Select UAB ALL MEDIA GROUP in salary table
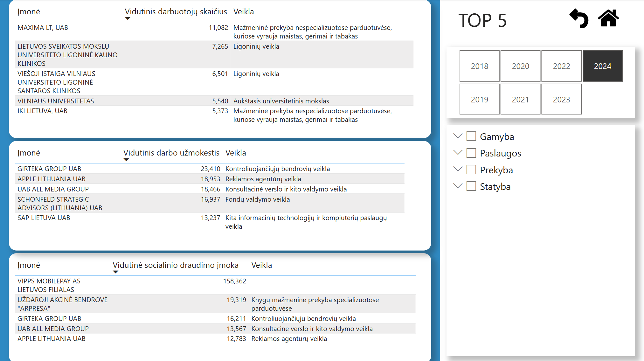This screenshot has height=361, width=644. pyautogui.click(x=210, y=189)
